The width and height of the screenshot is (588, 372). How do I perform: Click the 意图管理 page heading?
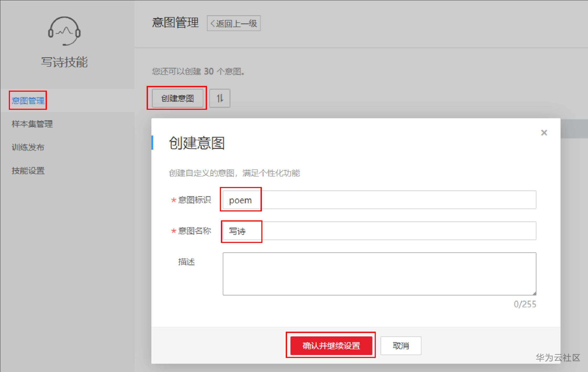175,23
